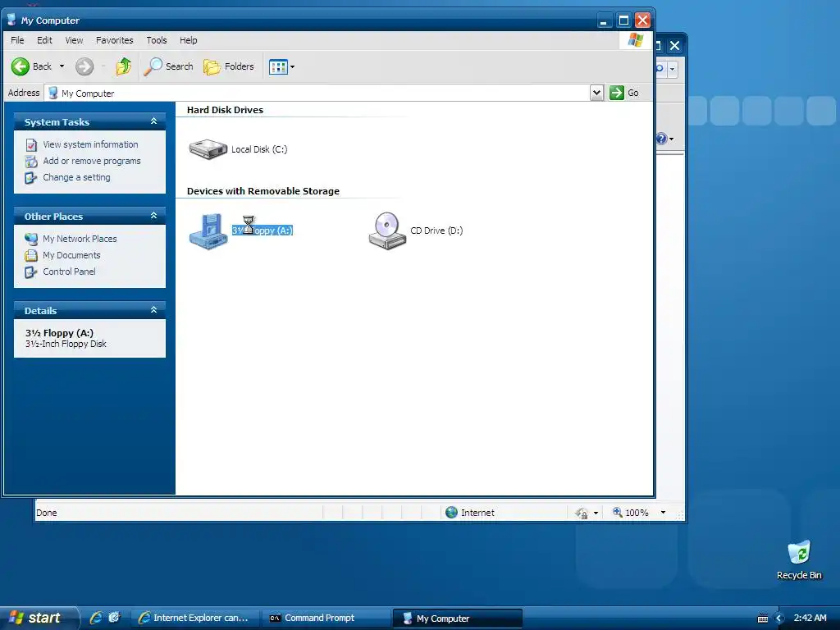Click the Internet zone globe in IE status bar
The image size is (840, 630).
point(452,513)
